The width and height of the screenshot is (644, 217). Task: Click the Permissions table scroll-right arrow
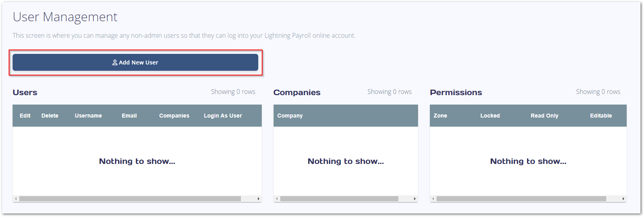[x=623, y=199]
